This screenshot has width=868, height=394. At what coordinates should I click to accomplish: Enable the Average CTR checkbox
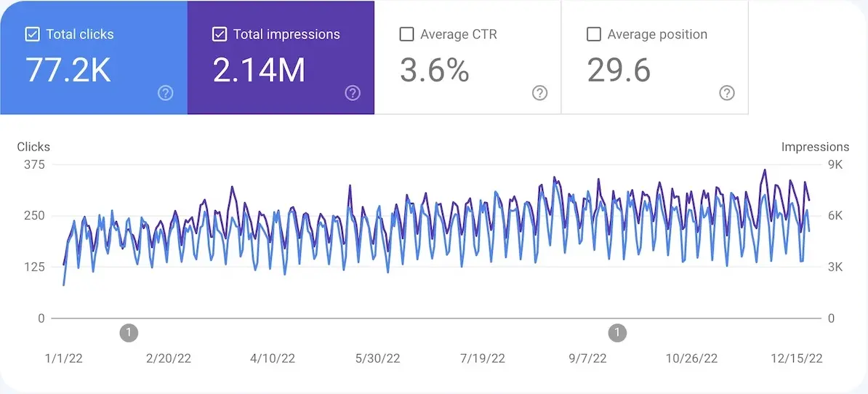[406, 34]
